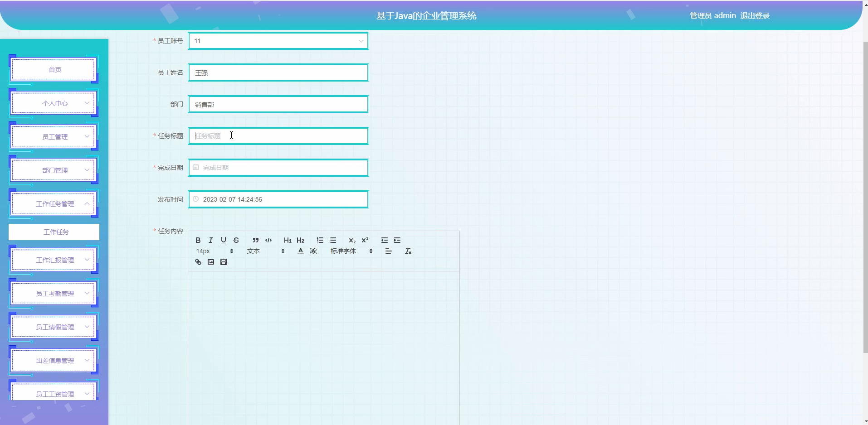The image size is (868, 425).
Task: Insert a hyperlink in the editor
Action: pyautogui.click(x=198, y=262)
